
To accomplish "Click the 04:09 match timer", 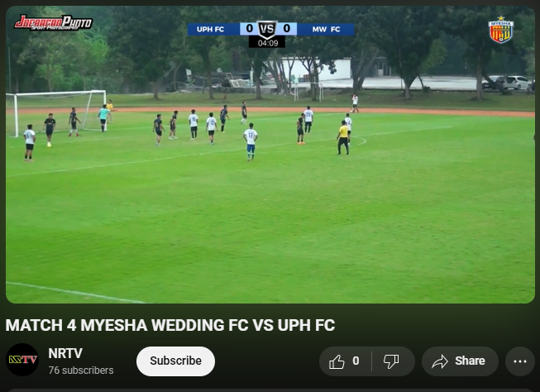I will (x=268, y=43).
